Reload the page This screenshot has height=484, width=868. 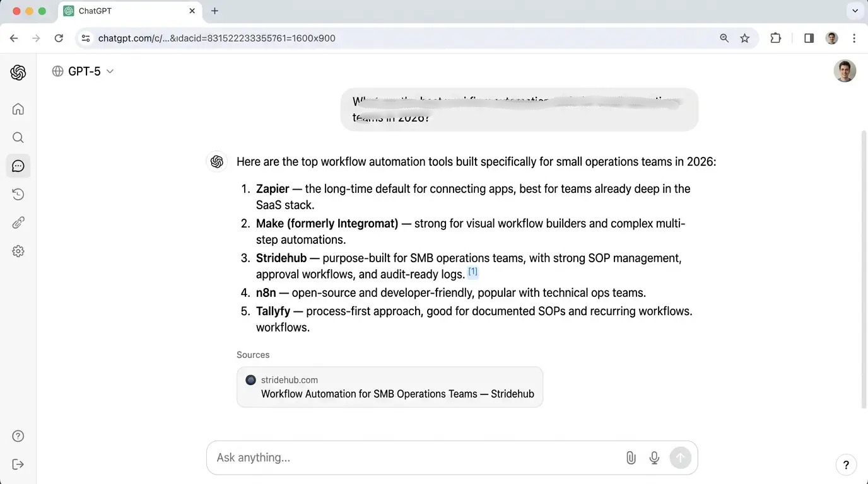59,38
